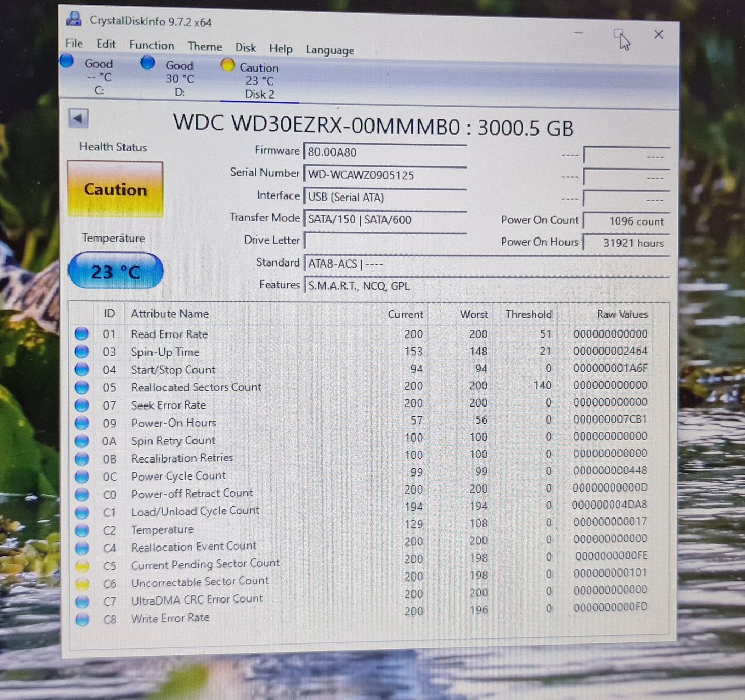745x700 pixels.
Task: Click the Firmware field 80.00A80
Action: pyautogui.click(x=385, y=152)
